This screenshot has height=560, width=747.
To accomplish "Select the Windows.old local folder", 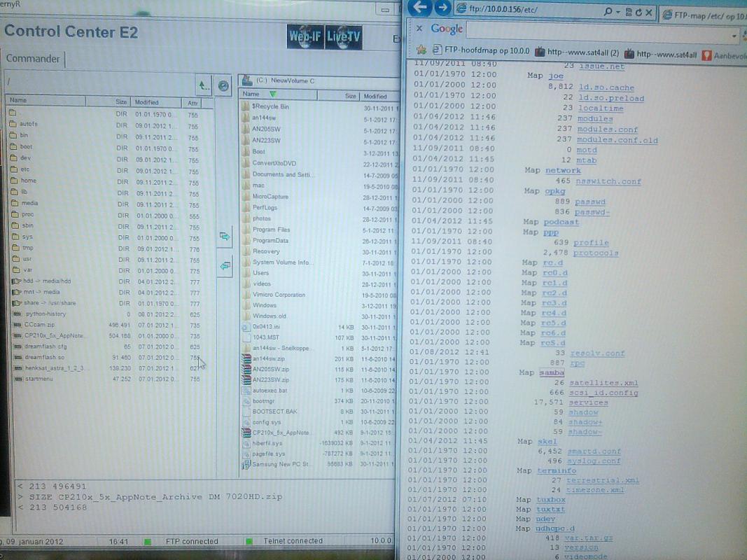I will [x=265, y=316].
